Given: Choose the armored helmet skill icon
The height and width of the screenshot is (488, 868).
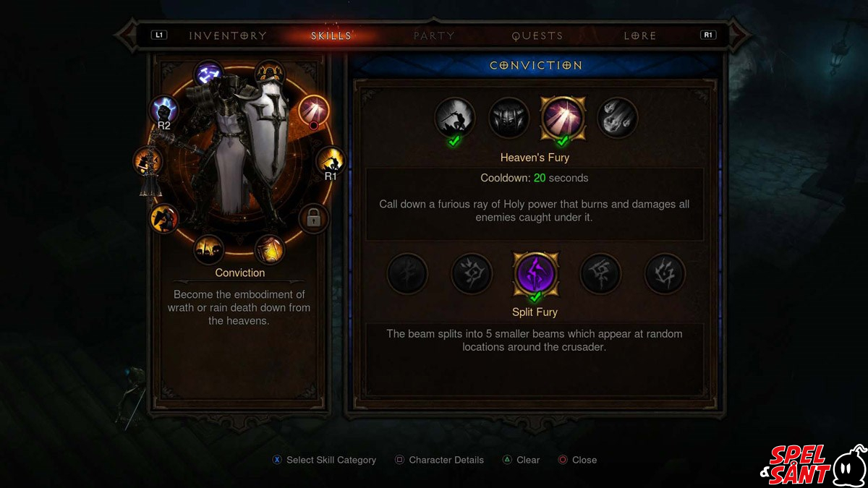Looking at the screenshot, I should point(509,117).
